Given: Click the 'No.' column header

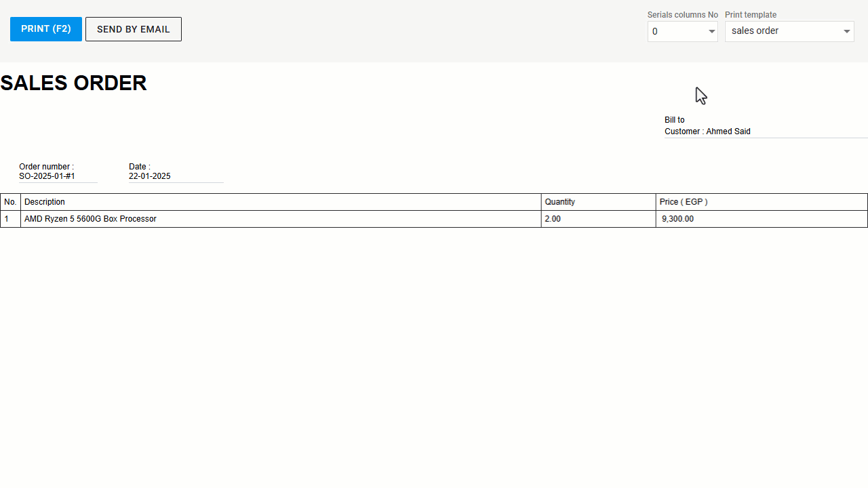Looking at the screenshot, I should [10, 202].
